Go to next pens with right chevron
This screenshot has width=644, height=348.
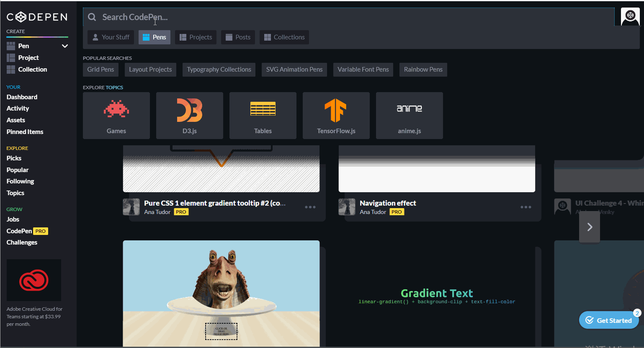590,227
